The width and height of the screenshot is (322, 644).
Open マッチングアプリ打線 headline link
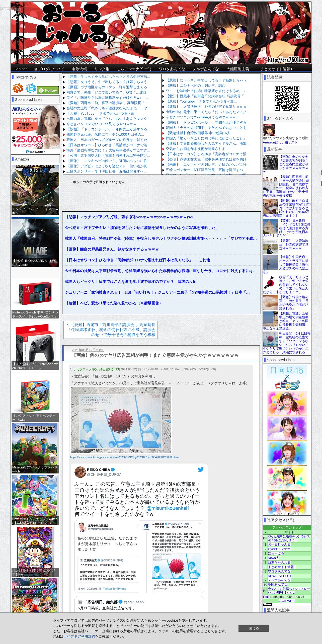(129, 217)
